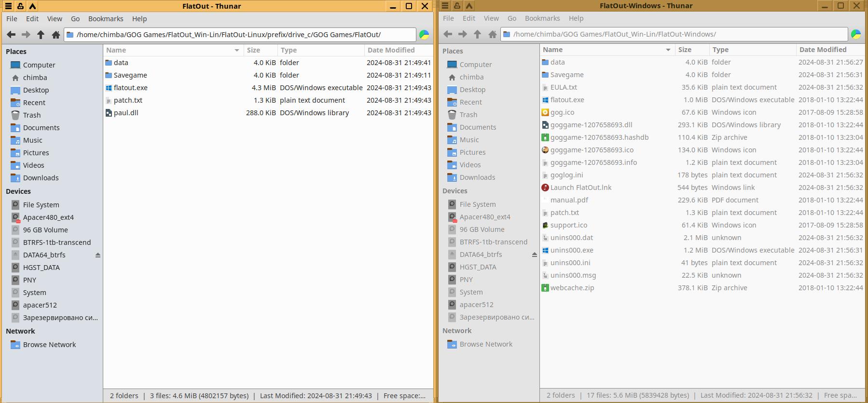Image resolution: width=868 pixels, height=403 pixels.
Task: Click the support.ico file icon
Action: (x=545, y=225)
